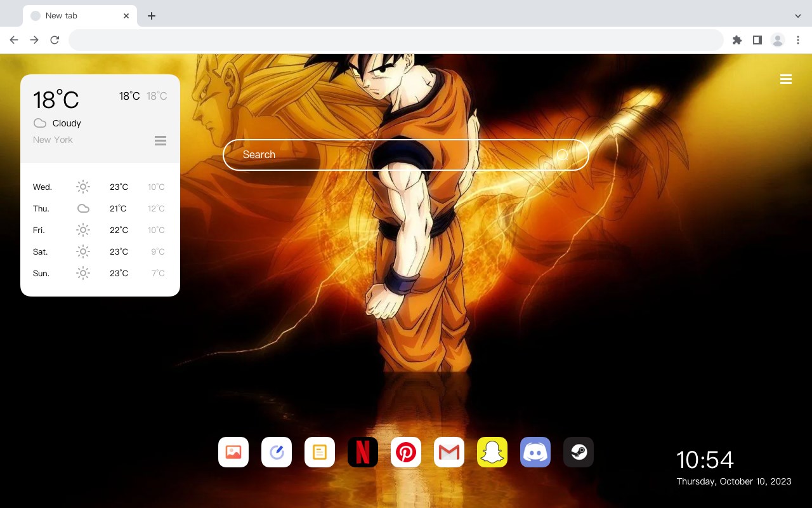Close the New tab tab
The width and height of the screenshot is (812, 508).
(x=126, y=16)
